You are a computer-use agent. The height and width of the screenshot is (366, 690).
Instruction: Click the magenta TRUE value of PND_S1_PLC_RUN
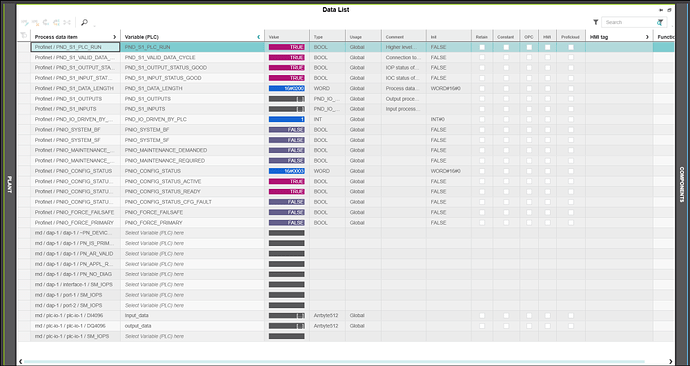pyautogui.click(x=286, y=47)
